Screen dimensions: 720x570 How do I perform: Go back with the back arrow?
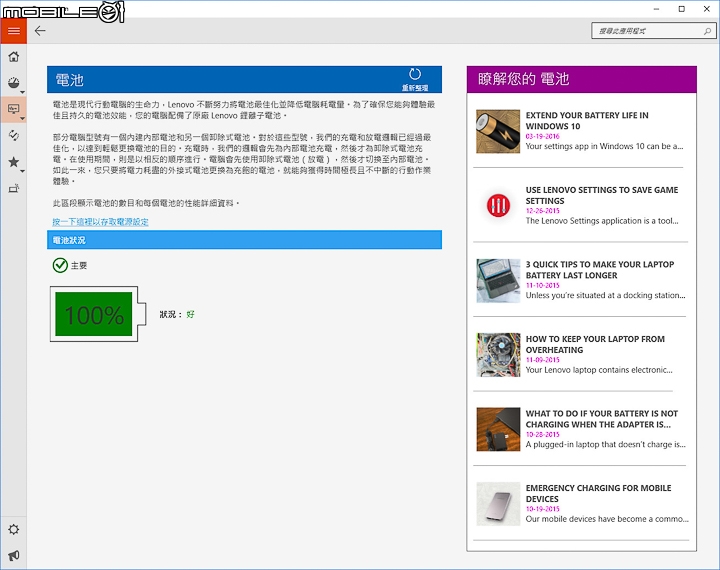coord(40,31)
